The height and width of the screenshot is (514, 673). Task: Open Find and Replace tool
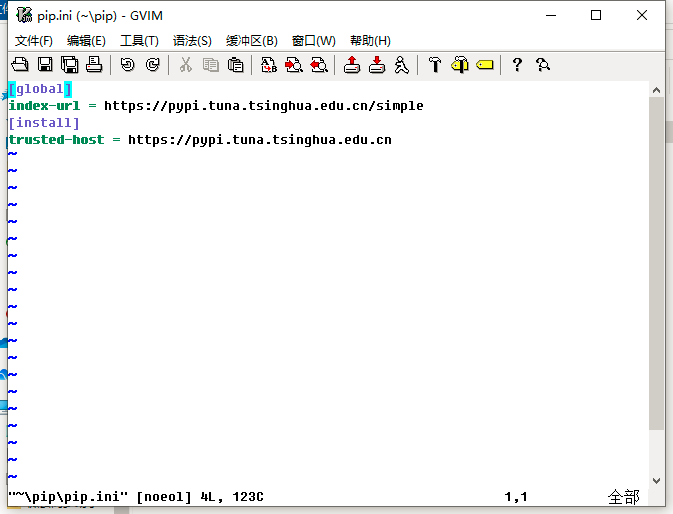pos(269,65)
